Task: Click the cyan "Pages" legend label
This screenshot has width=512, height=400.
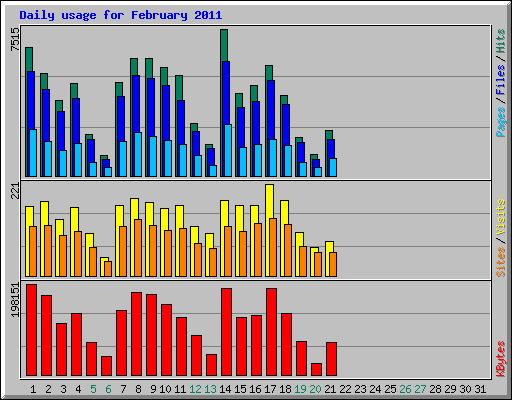Action: (x=500, y=122)
